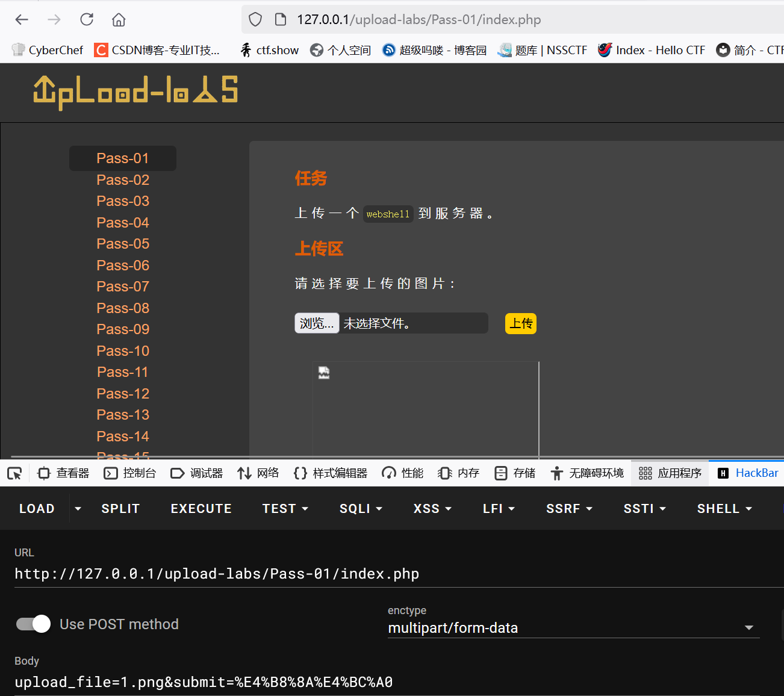Go to Pass-05
The height and width of the screenshot is (696, 784).
[x=123, y=244]
